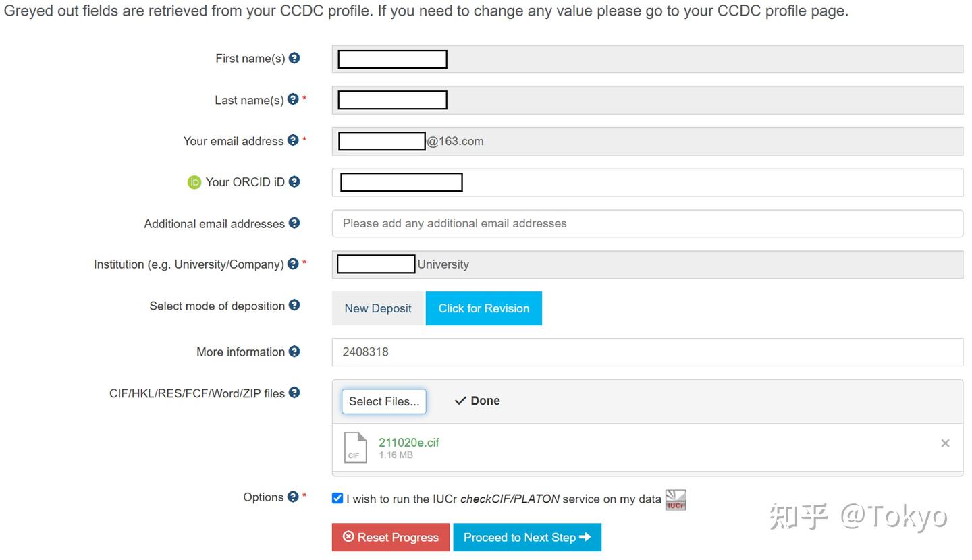
Task: Click Proceed to Next Step button
Action: tap(527, 537)
